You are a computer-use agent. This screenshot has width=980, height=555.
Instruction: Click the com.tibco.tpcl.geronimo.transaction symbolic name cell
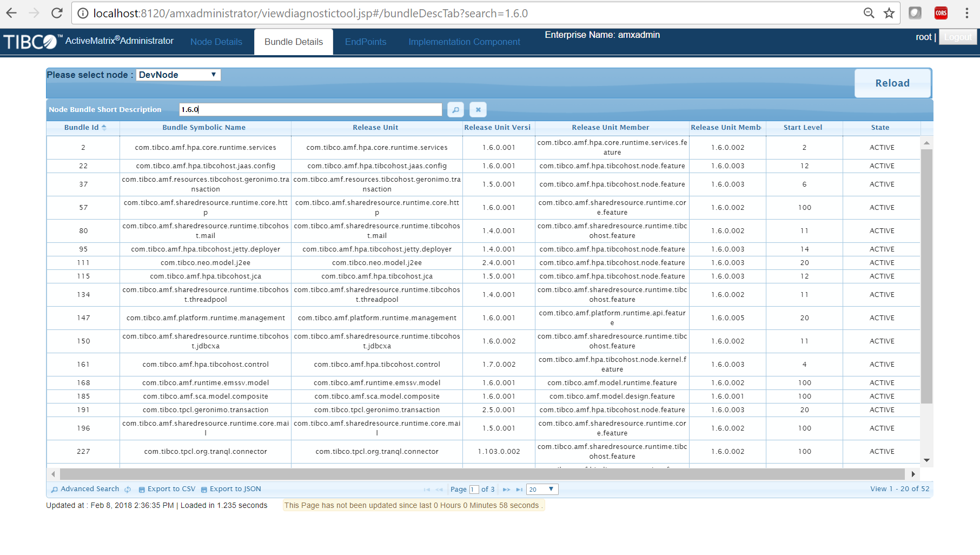(x=206, y=410)
